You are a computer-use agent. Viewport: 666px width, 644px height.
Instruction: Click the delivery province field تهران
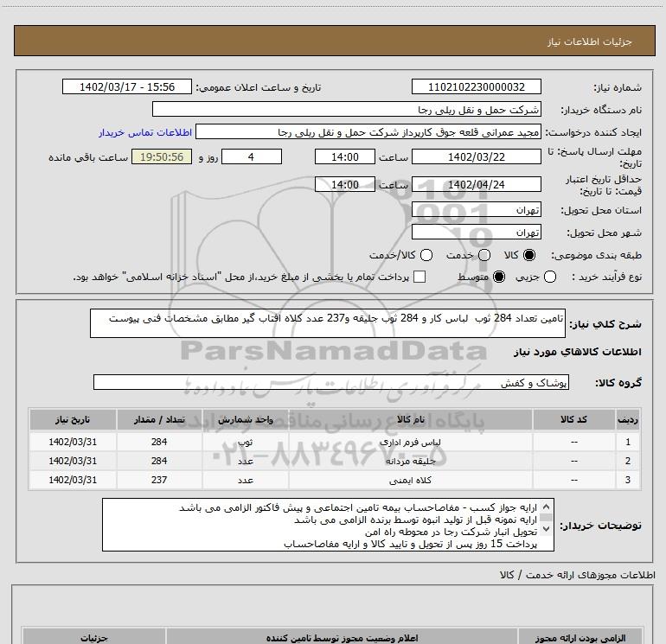476,210
